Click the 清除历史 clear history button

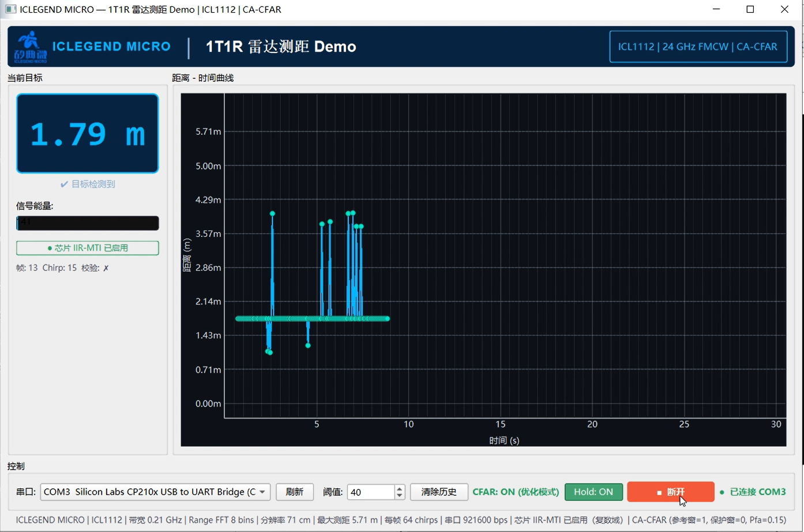click(439, 492)
